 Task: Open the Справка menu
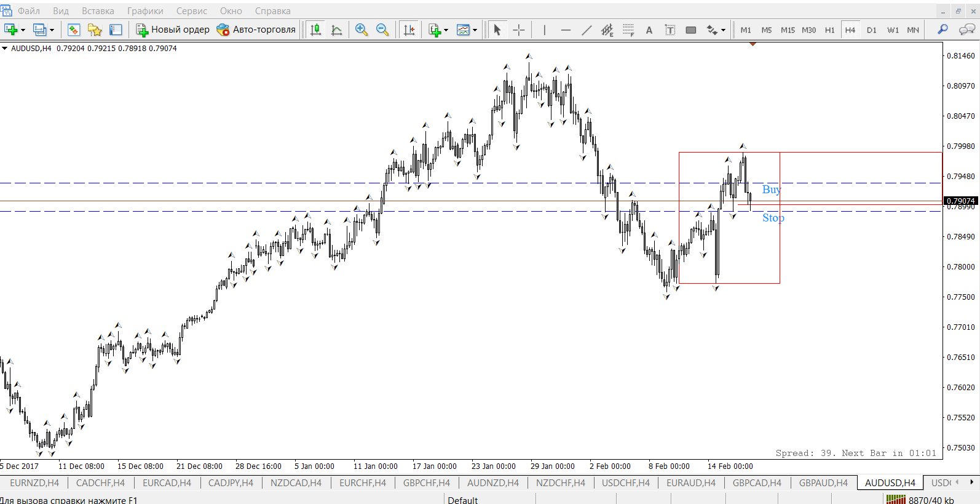[272, 11]
